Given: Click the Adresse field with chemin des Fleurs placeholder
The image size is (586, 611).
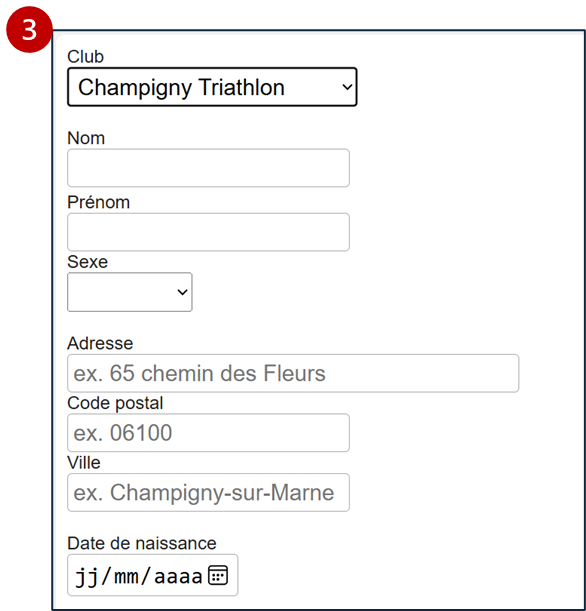Looking at the screenshot, I should pyautogui.click(x=293, y=373).
